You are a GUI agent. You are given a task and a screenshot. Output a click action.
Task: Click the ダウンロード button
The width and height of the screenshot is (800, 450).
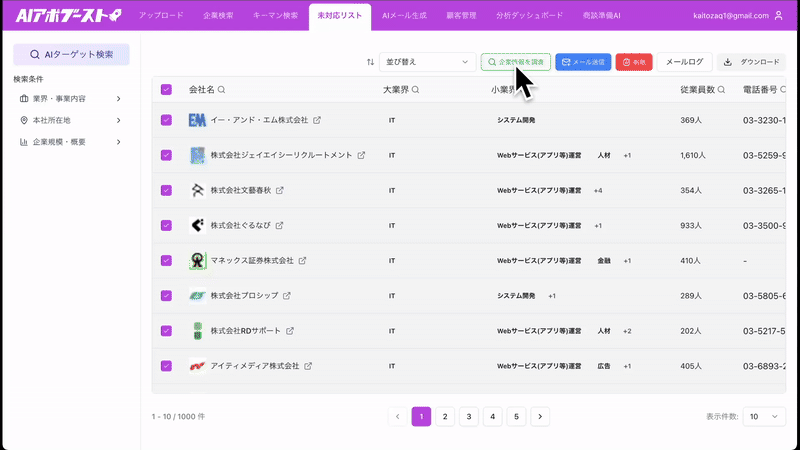click(752, 62)
